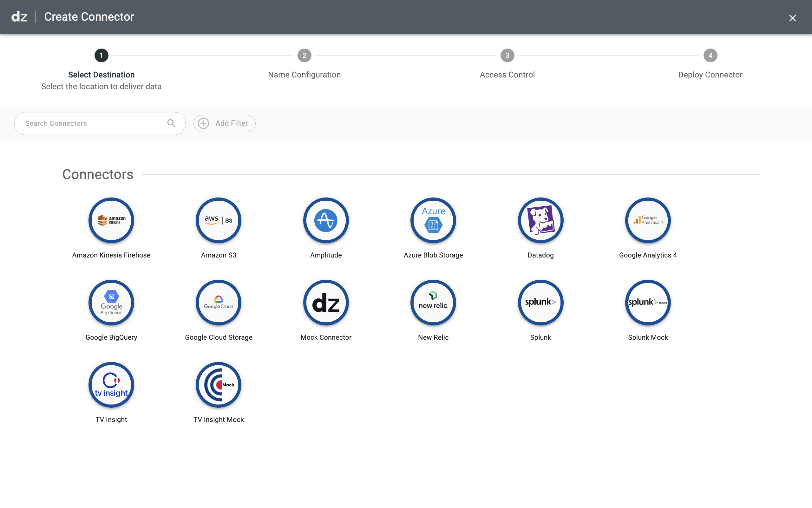Select the Google Analytics 4 connector icon
Image resolution: width=812 pixels, height=508 pixels.
coord(648,220)
